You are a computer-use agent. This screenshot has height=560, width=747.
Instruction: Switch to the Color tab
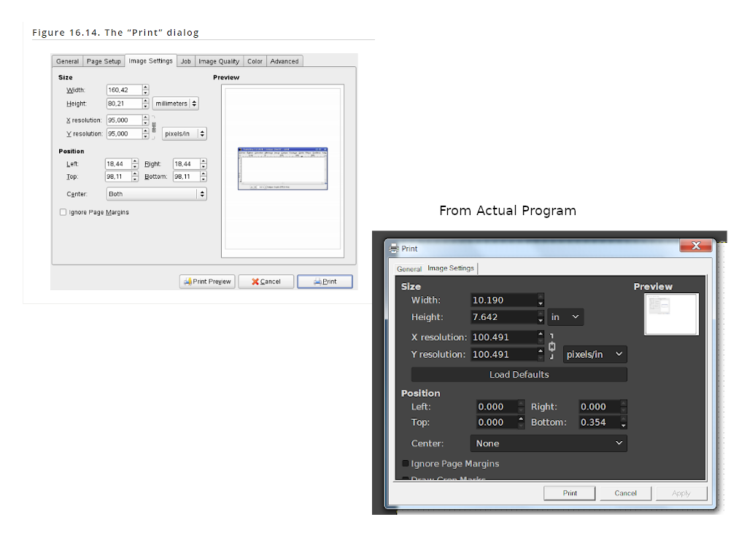255,61
